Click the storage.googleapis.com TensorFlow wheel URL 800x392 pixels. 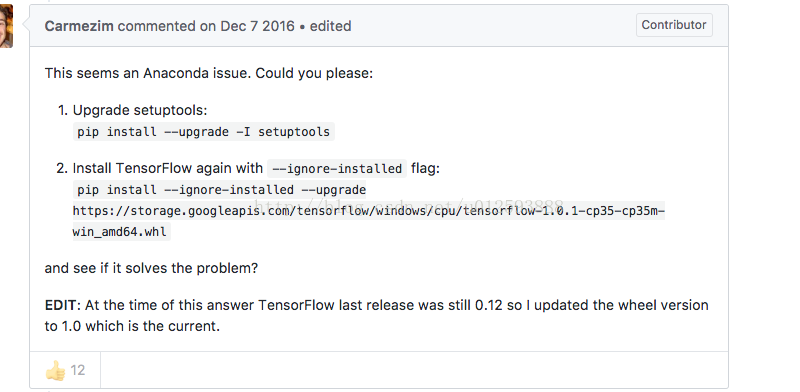pos(368,211)
